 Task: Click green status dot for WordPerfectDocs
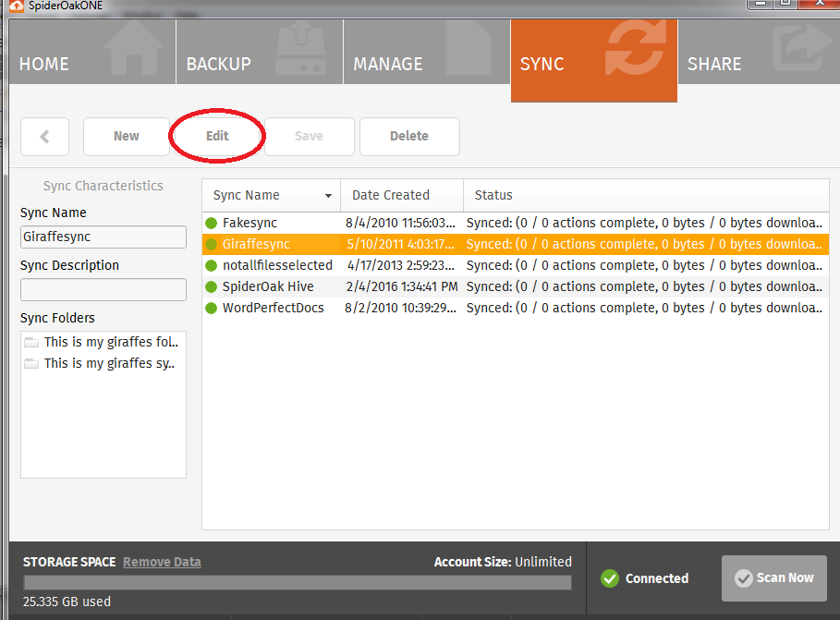(x=211, y=308)
